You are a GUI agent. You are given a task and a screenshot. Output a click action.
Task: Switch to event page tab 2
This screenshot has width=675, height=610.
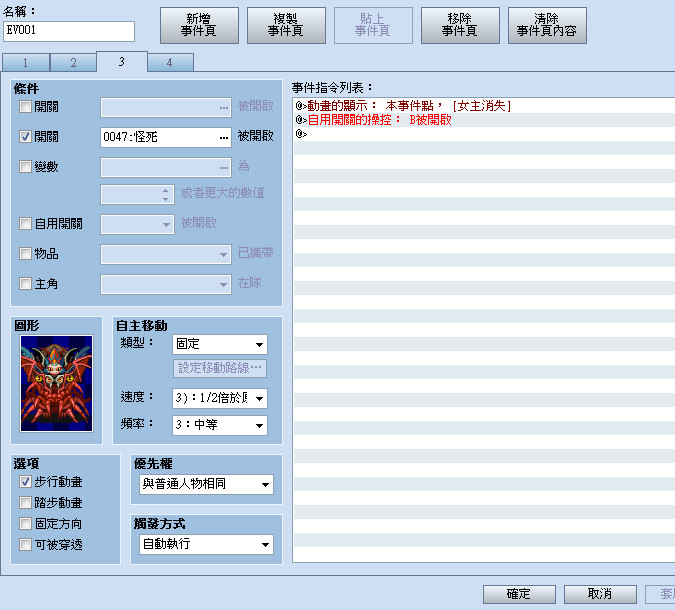click(73, 63)
